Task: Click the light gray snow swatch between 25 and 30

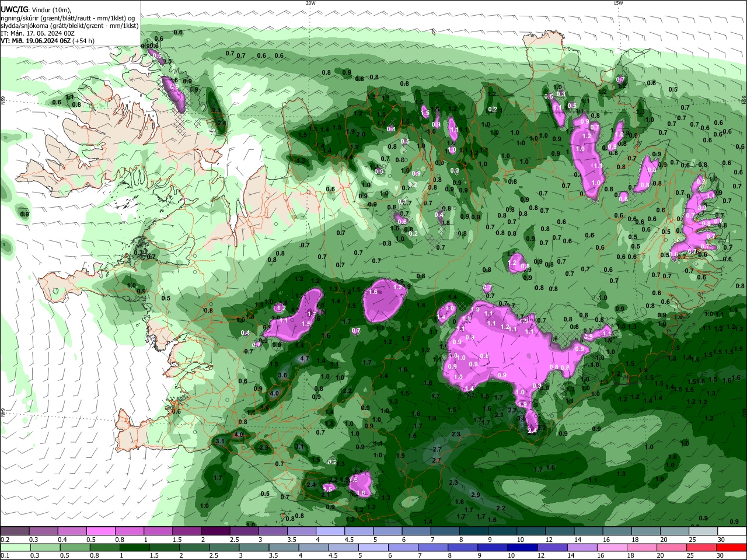Action: (x=703, y=531)
